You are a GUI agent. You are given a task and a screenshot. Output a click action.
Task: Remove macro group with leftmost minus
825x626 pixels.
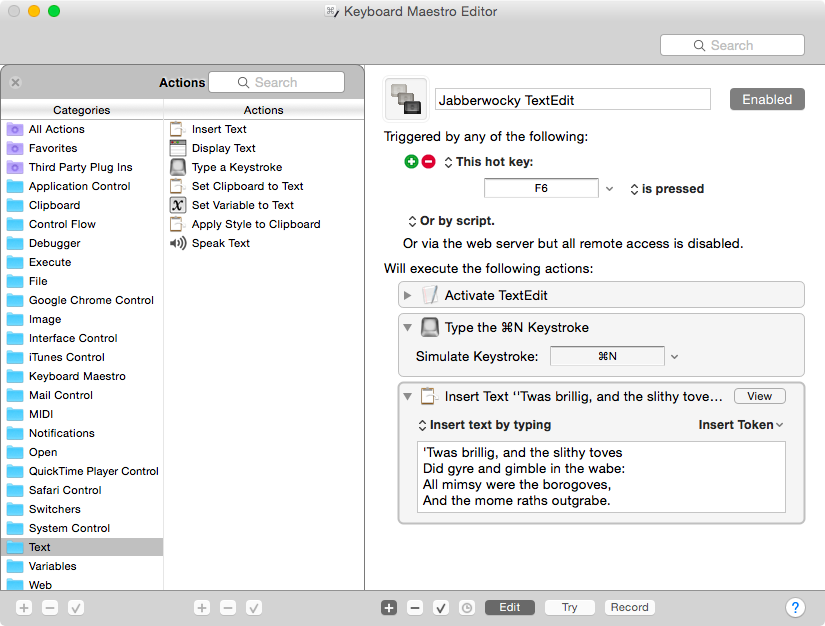(x=50, y=608)
